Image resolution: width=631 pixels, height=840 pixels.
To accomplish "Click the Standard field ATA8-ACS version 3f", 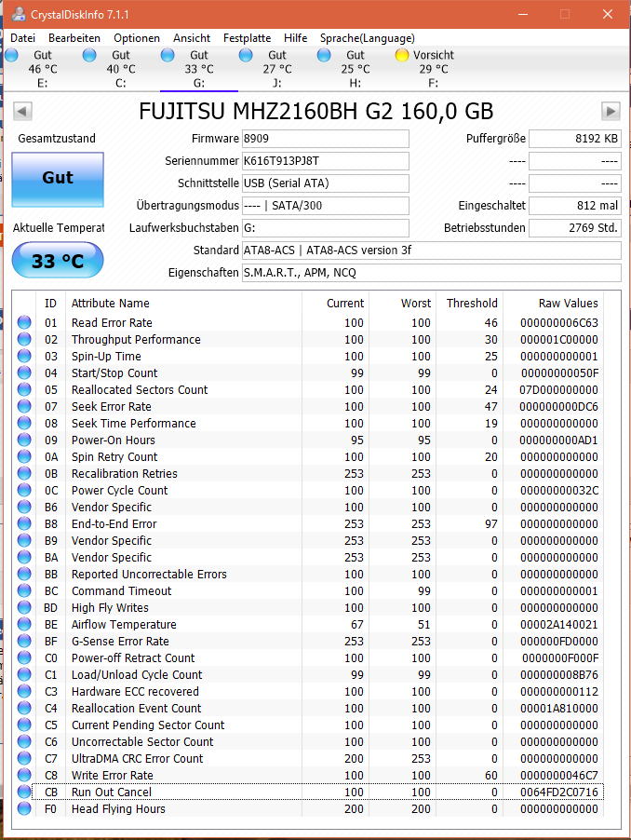I will click(432, 251).
